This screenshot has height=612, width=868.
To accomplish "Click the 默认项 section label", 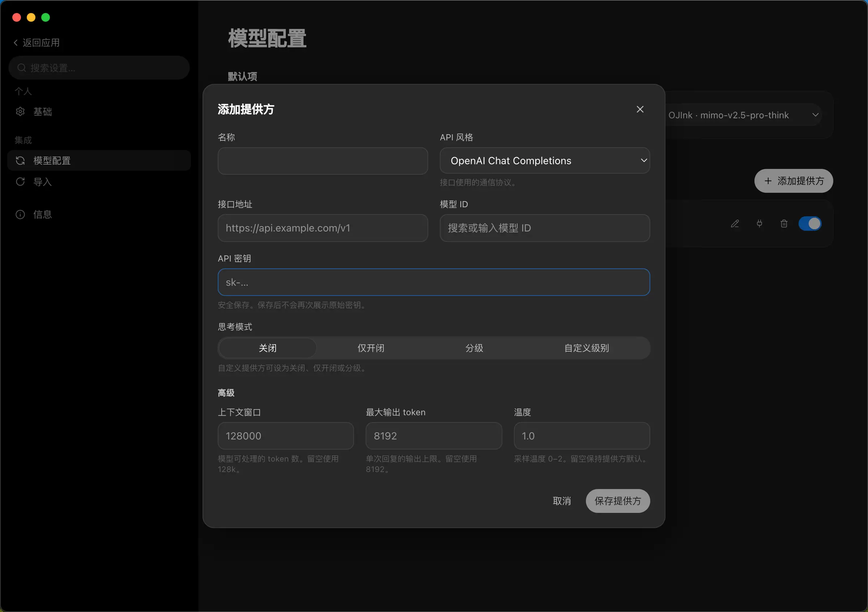I will click(242, 77).
